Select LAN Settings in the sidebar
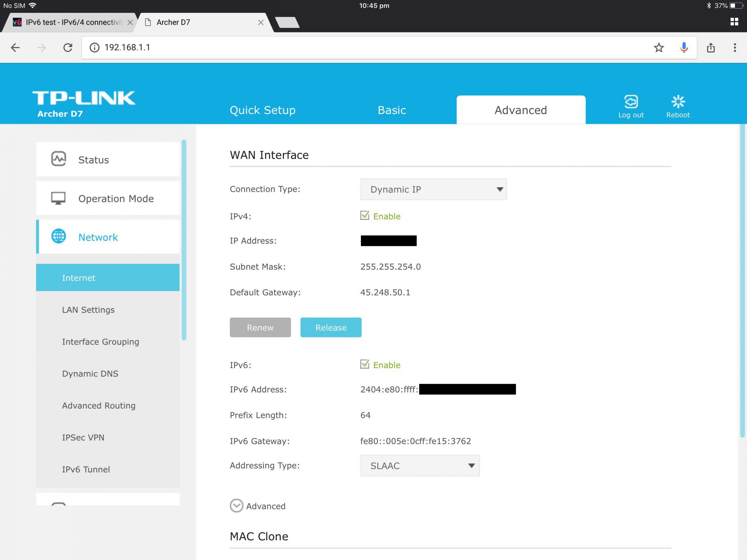 point(88,310)
